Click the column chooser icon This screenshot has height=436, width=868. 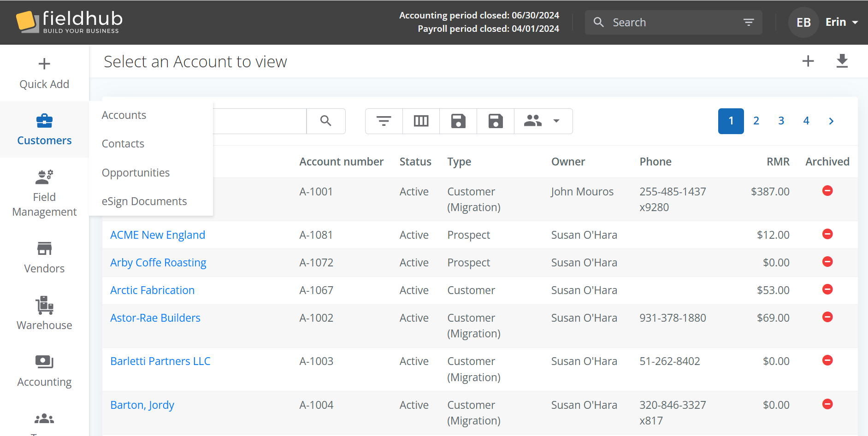pyautogui.click(x=421, y=121)
